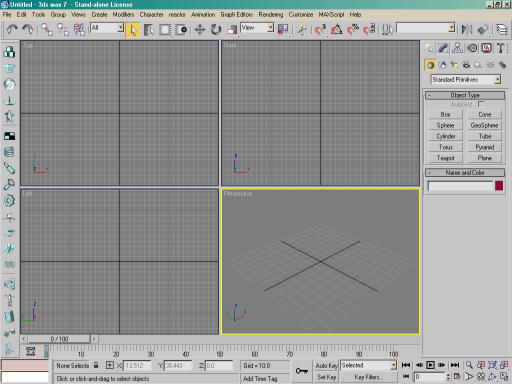Click the Pyramid primitive button
Screen dimensions: 512x384
click(x=485, y=147)
